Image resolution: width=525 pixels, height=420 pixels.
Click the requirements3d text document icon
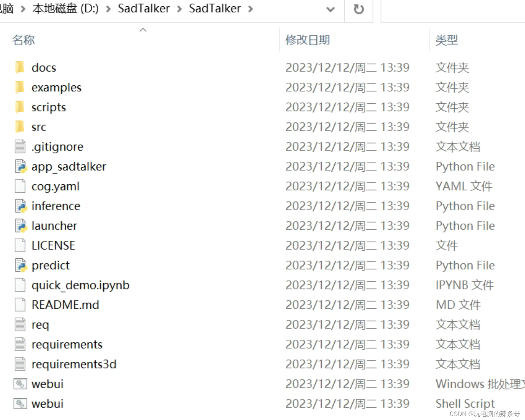pos(20,364)
